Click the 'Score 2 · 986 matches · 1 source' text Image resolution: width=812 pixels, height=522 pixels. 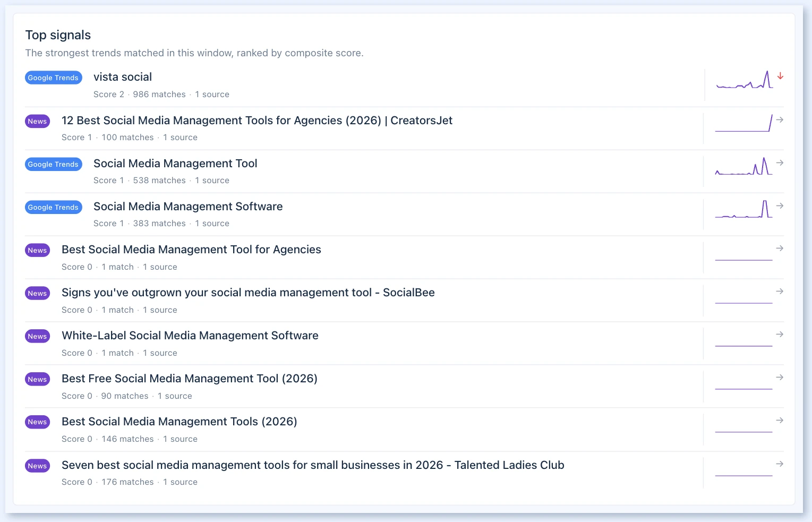(x=161, y=95)
